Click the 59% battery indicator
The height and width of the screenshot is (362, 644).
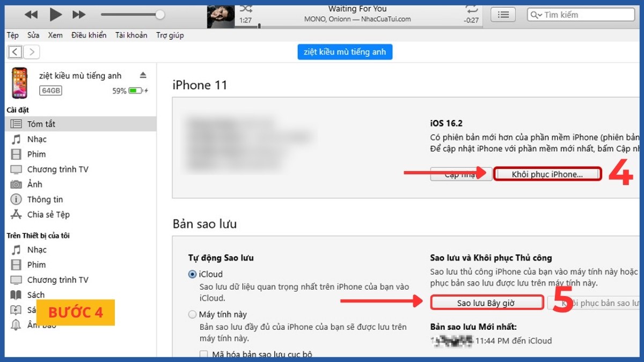pos(130,91)
